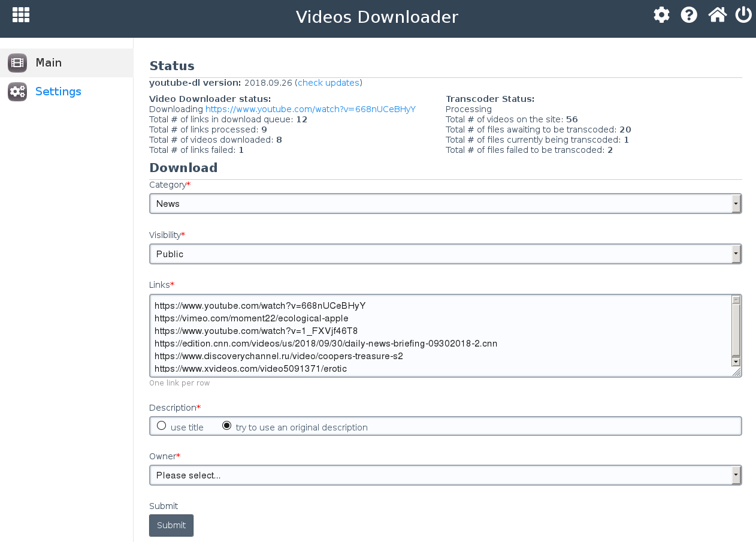Select 'try to use an original description'
Screen dimensions: 756x542
(x=226, y=426)
